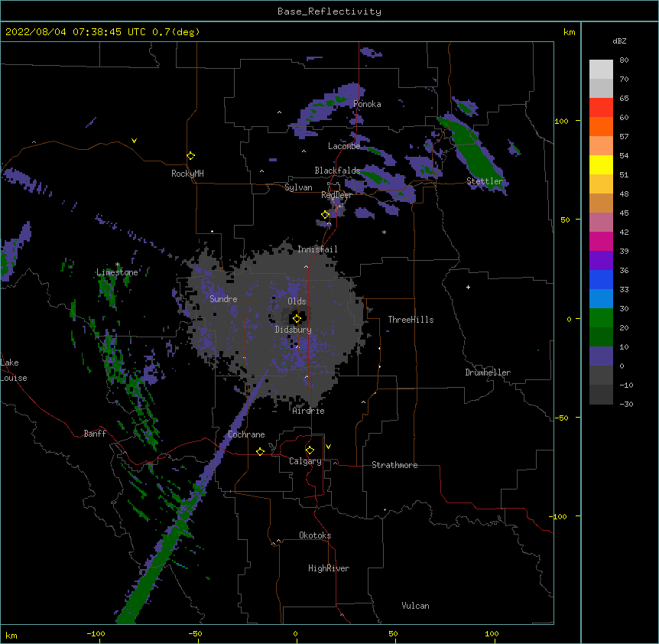The image size is (659, 644).
Task: Click the Vulcan label
Action: pyautogui.click(x=415, y=606)
